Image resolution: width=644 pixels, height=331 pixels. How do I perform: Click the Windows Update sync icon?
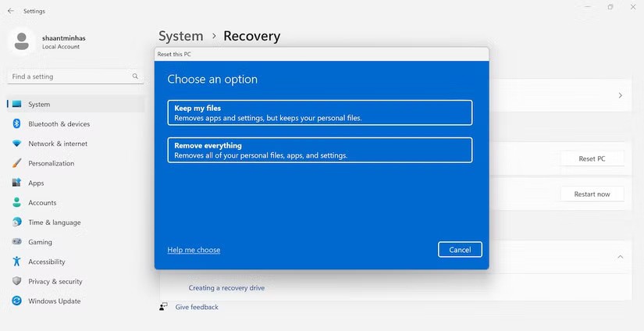click(x=17, y=301)
